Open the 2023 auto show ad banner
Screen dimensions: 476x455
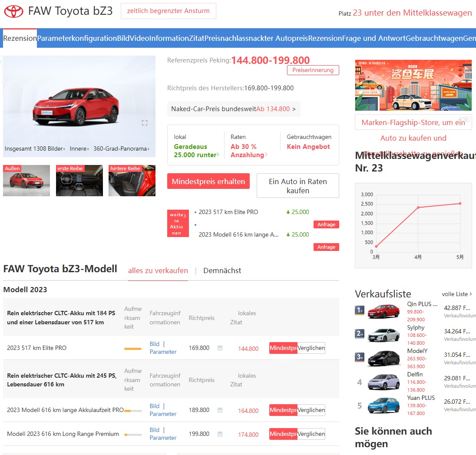pyautogui.click(x=413, y=85)
